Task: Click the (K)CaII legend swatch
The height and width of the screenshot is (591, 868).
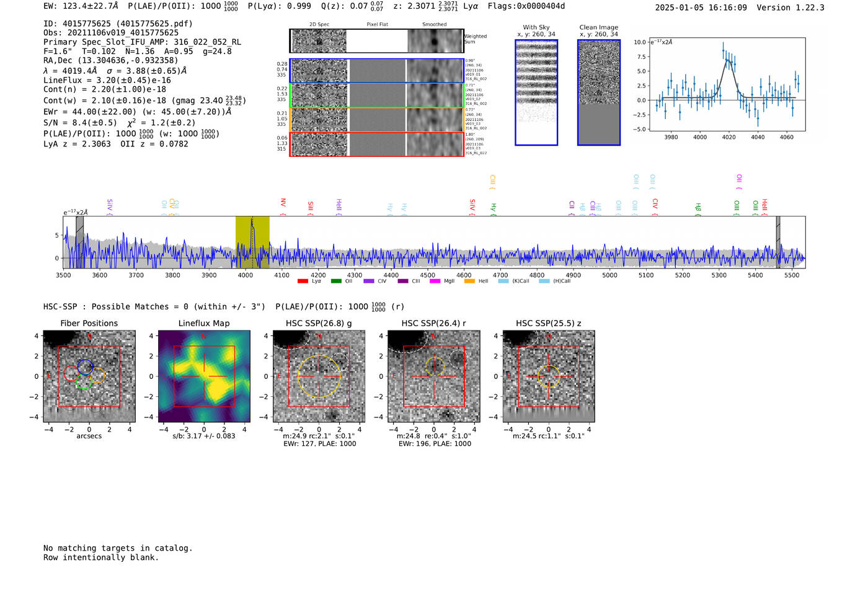Action: click(x=503, y=282)
